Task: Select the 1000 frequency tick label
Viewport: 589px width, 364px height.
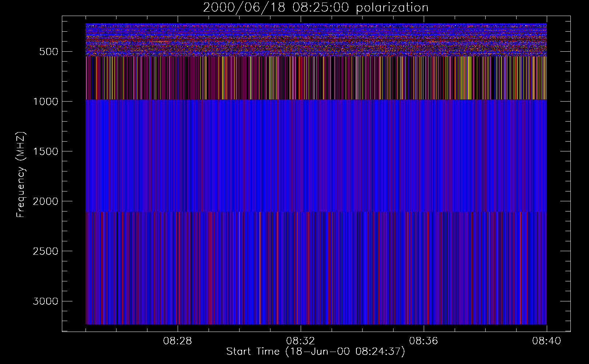Action: point(46,102)
